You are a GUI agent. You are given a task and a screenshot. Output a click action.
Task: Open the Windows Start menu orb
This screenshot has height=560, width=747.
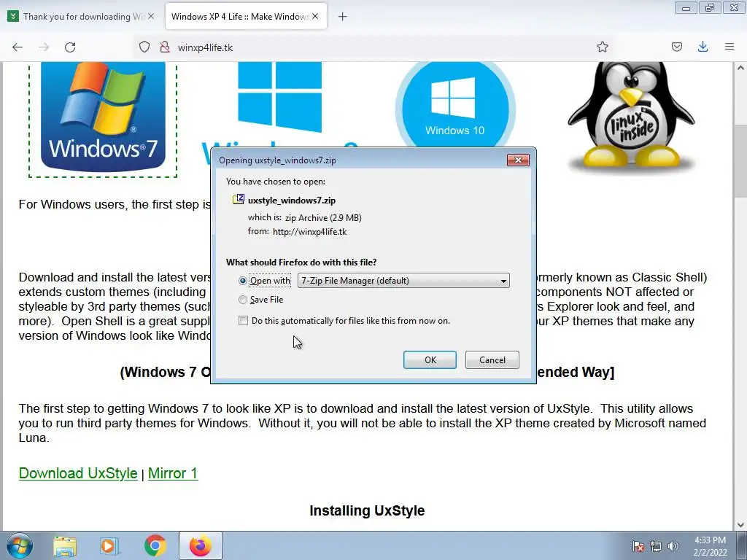click(x=19, y=545)
